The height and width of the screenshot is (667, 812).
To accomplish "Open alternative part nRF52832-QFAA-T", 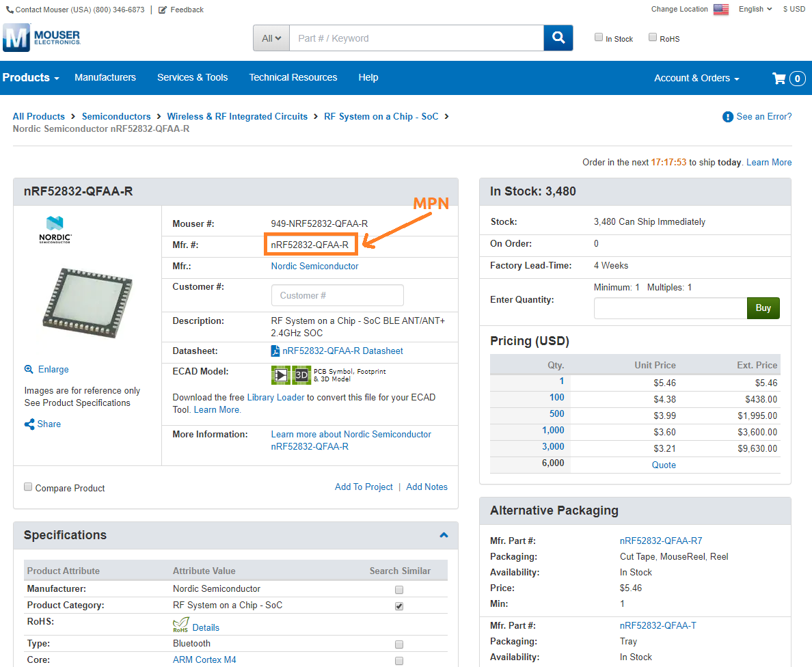I will tap(658, 626).
